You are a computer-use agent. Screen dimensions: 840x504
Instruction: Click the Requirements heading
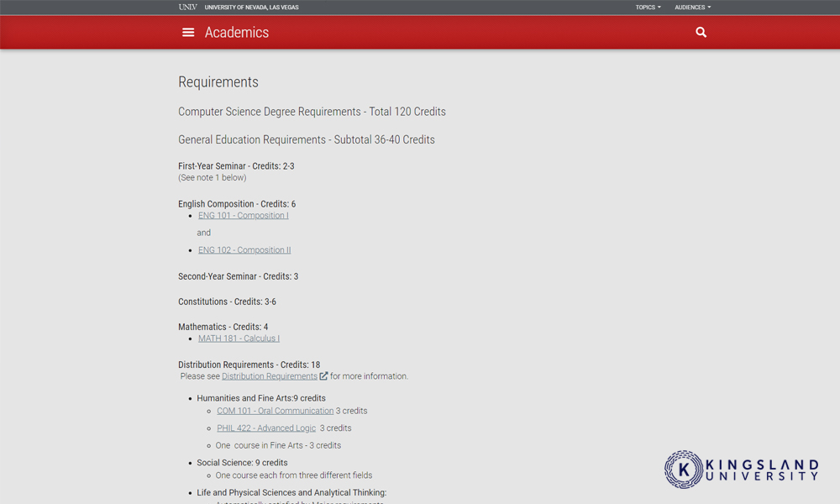(218, 82)
